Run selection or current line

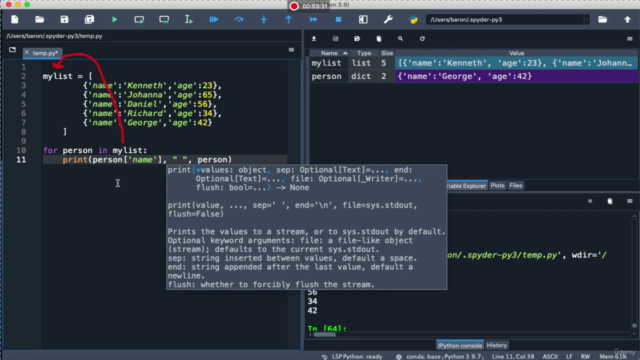tap(189, 19)
